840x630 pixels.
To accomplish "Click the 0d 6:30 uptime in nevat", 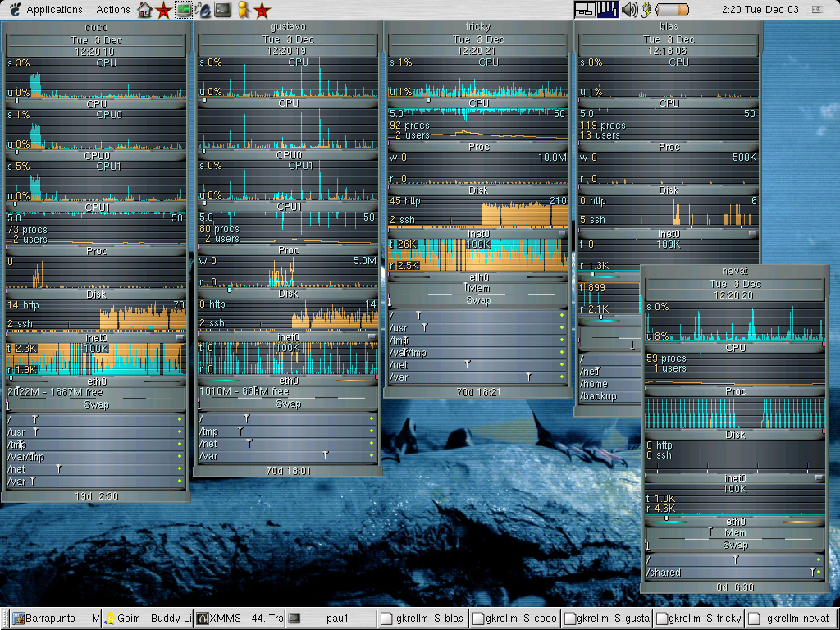I will click(735, 587).
